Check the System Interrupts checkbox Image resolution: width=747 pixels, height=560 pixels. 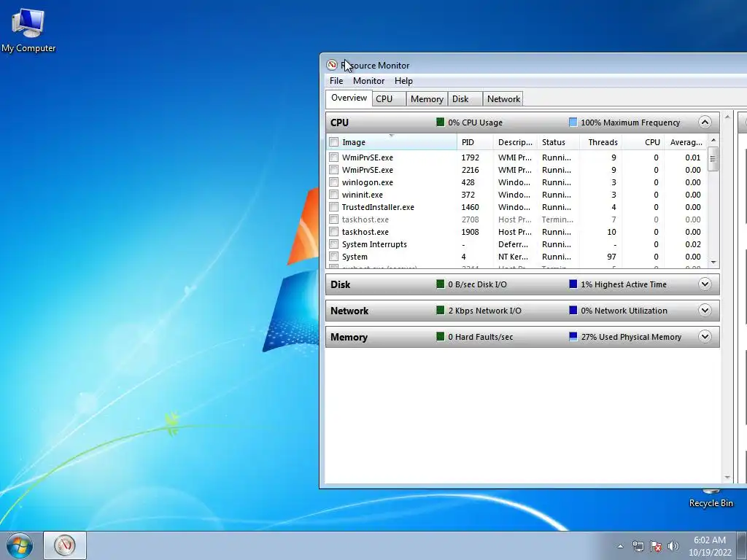coord(333,244)
